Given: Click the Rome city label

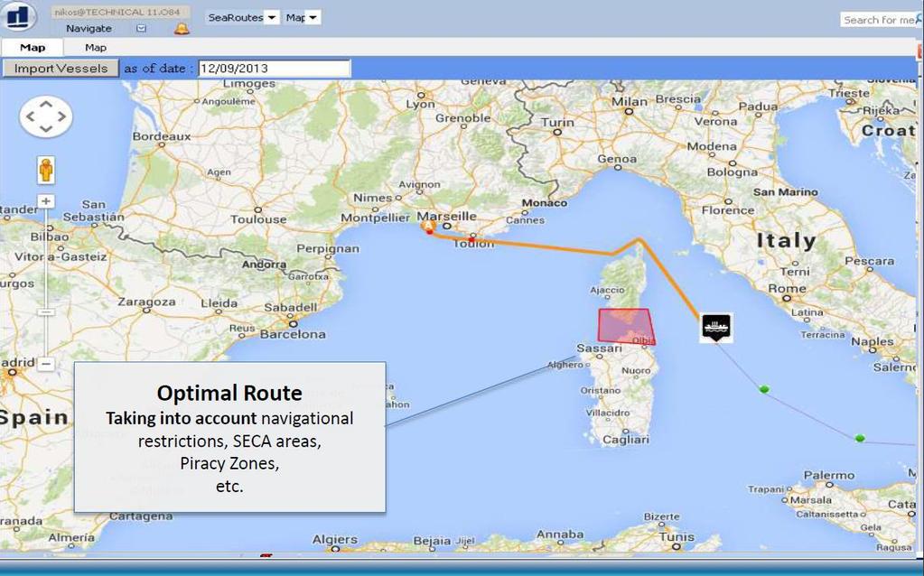Looking at the screenshot, I should [787, 289].
